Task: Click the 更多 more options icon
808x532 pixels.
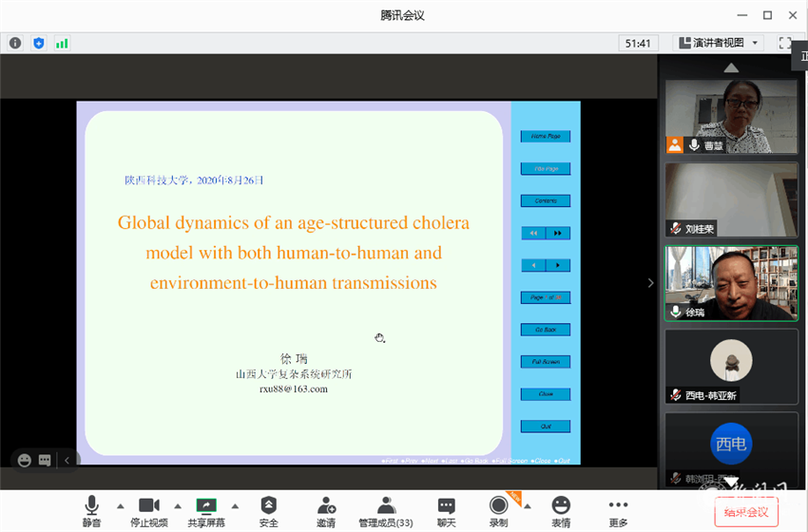Action: 619,511
